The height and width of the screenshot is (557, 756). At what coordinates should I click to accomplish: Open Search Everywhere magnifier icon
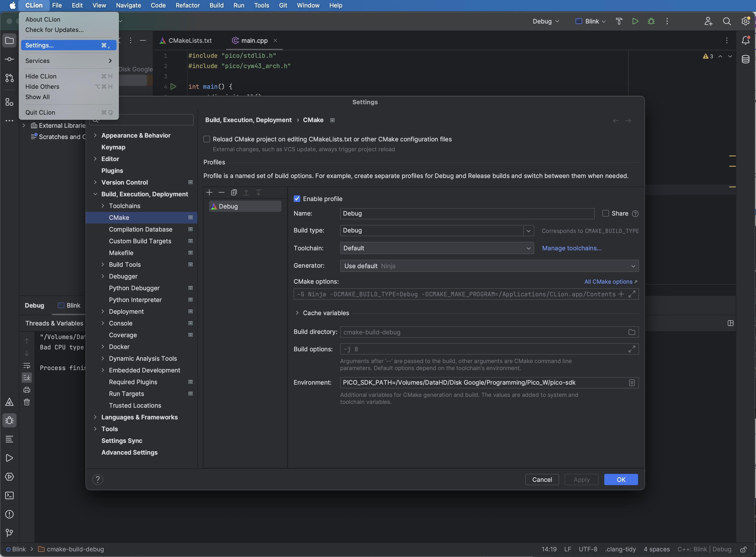[727, 21]
